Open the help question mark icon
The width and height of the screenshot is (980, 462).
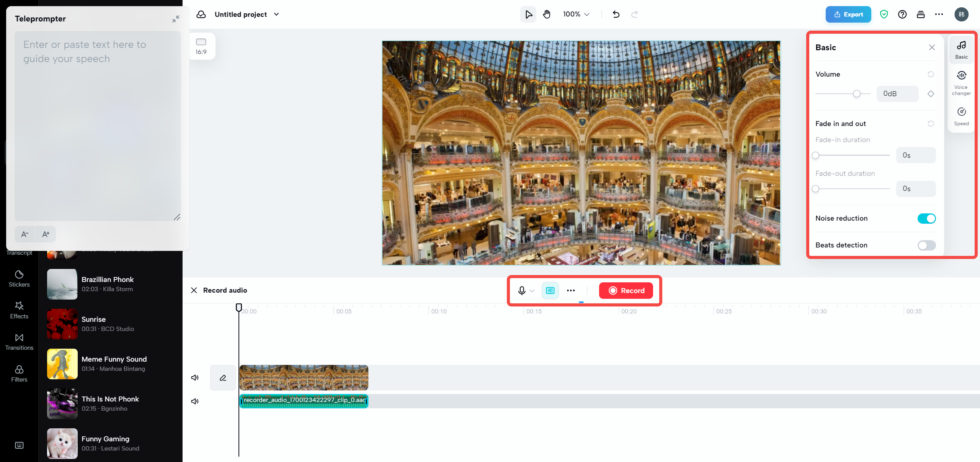pyautogui.click(x=902, y=15)
